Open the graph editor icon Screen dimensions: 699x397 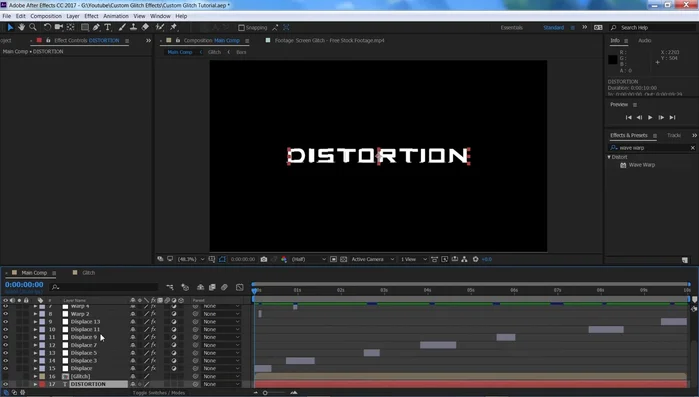click(239, 287)
